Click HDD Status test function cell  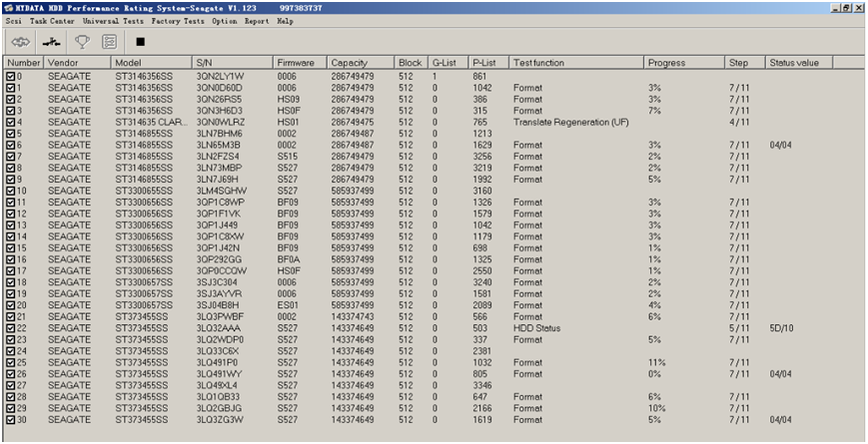click(x=536, y=328)
